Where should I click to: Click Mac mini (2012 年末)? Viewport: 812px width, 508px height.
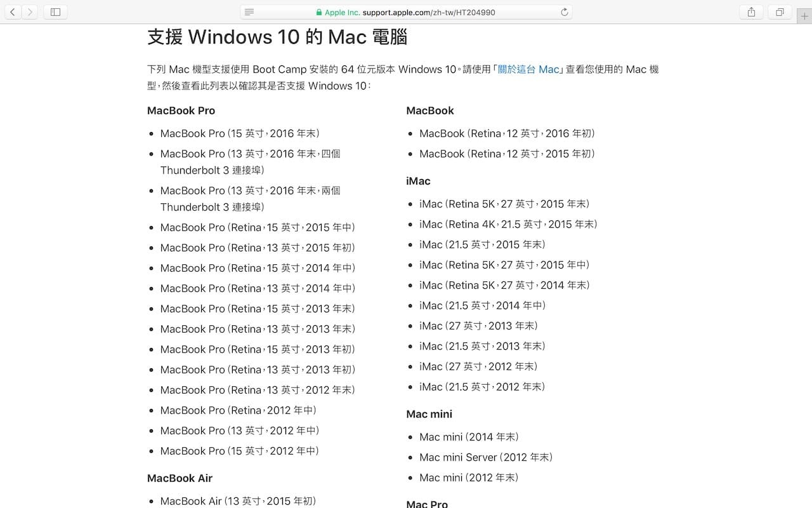tap(469, 478)
